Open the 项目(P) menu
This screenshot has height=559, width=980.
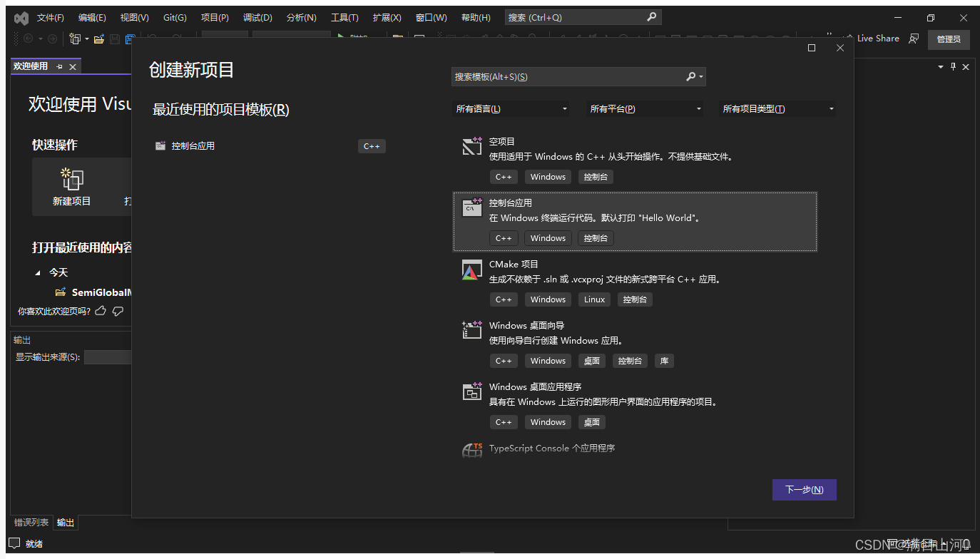pos(215,17)
